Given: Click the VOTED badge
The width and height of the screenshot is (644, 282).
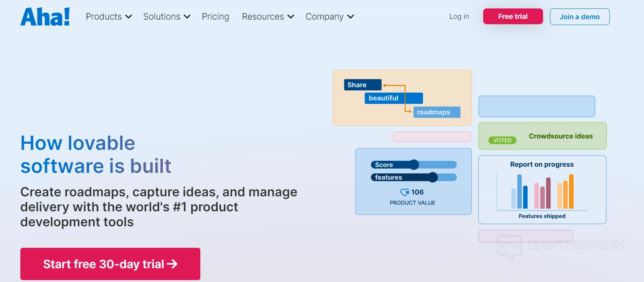Looking at the screenshot, I should (502, 140).
